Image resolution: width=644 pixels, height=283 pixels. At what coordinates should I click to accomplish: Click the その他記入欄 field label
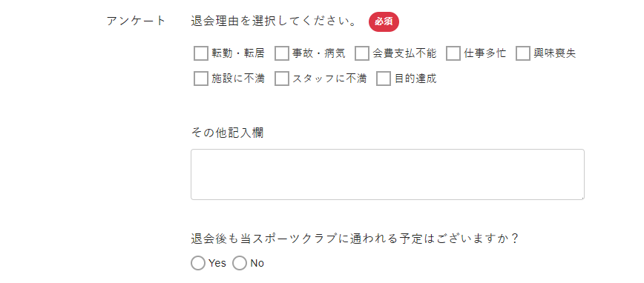pyautogui.click(x=227, y=133)
